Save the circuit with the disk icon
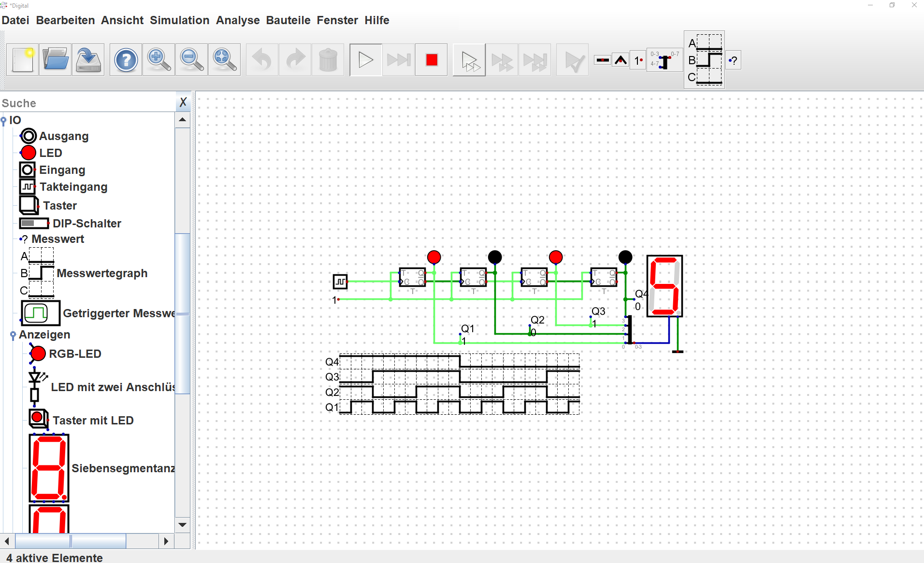Screen dimensions: 924x563 (88, 60)
